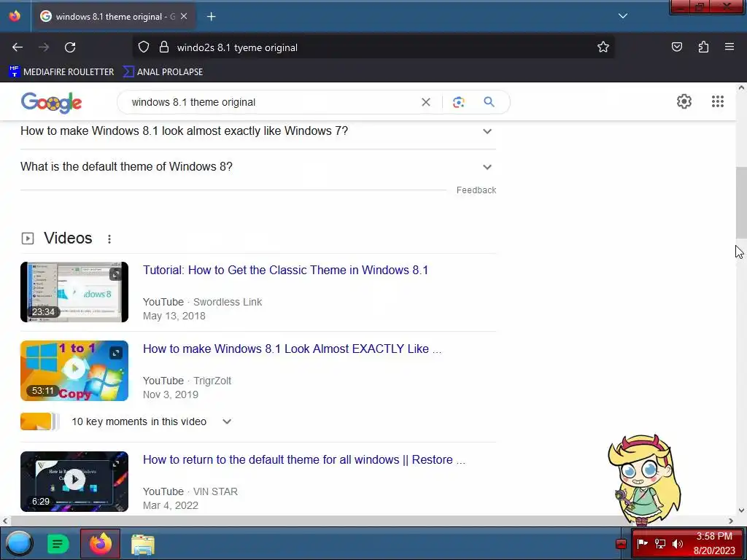The width and height of the screenshot is (747, 560).
Task: Open the Google apps grid
Action: pyautogui.click(x=718, y=101)
